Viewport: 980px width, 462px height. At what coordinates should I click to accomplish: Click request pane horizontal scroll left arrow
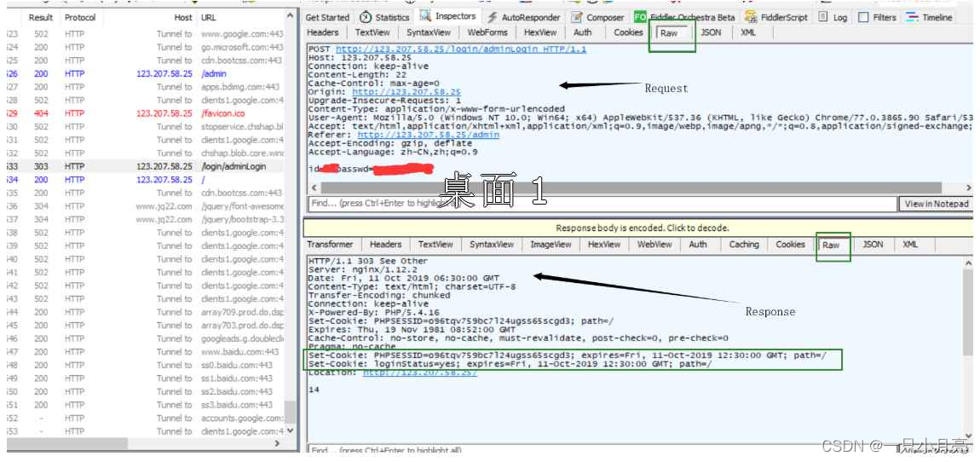[314, 188]
